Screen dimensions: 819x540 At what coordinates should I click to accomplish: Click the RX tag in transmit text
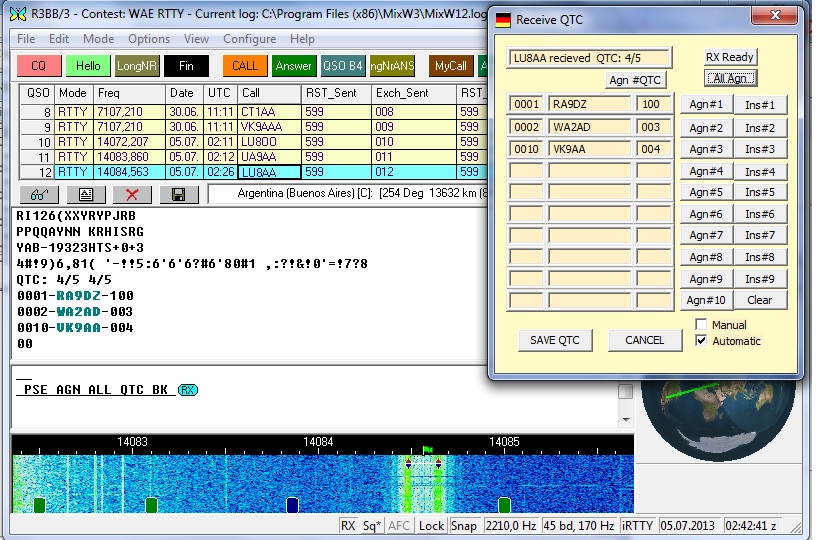point(188,390)
